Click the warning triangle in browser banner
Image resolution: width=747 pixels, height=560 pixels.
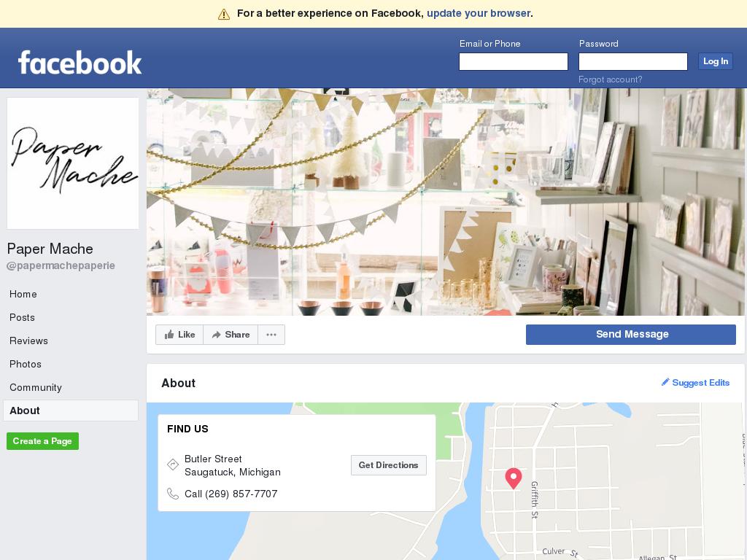tap(224, 15)
